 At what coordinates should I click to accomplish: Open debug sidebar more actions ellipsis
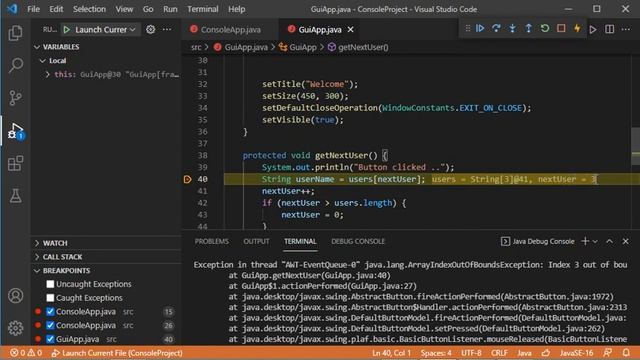coord(167,29)
